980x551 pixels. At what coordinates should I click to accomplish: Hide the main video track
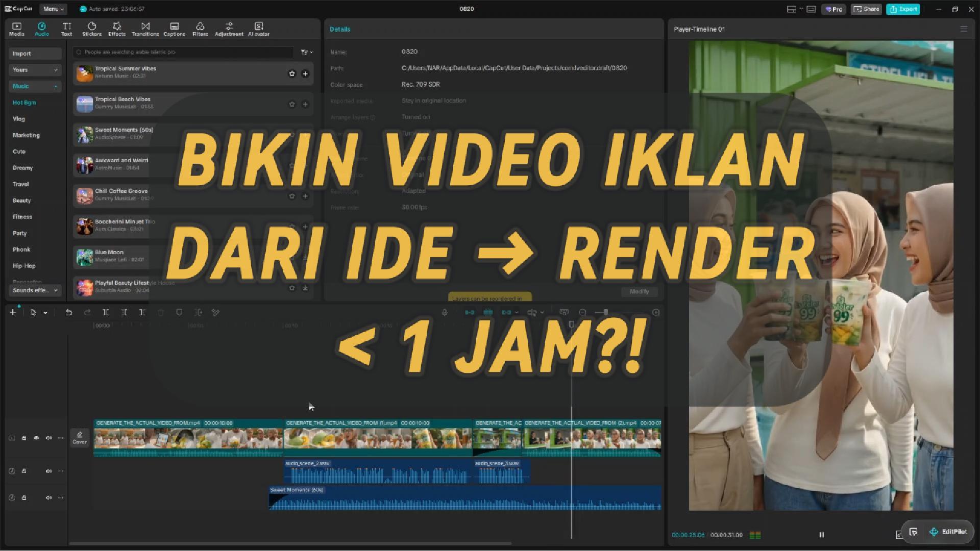click(x=36, y=438)
